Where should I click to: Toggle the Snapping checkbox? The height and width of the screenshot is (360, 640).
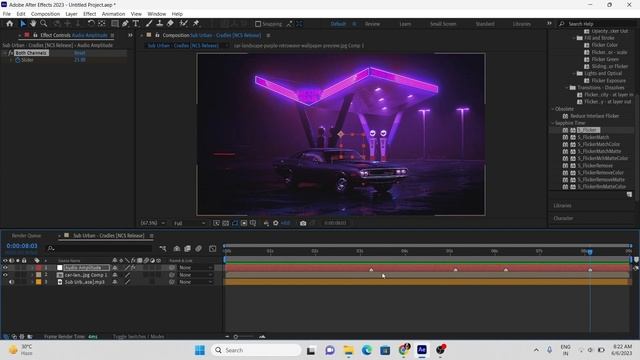(x=258, y=24)
